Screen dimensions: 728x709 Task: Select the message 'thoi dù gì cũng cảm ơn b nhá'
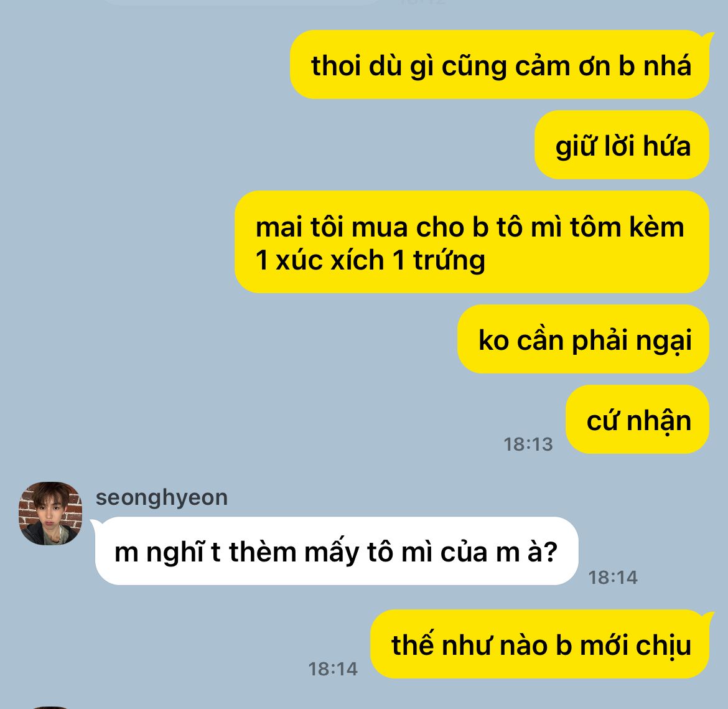click(x=500, y=65)
